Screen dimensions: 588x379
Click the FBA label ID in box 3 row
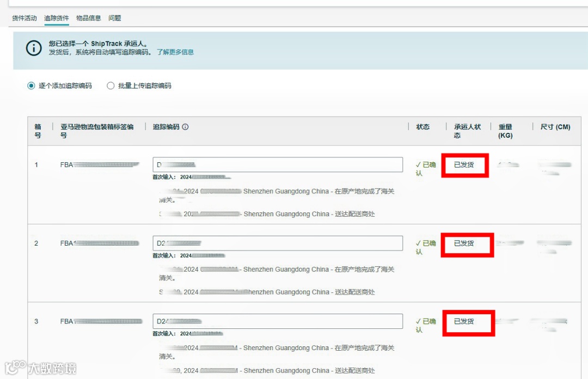click(101, 321)
